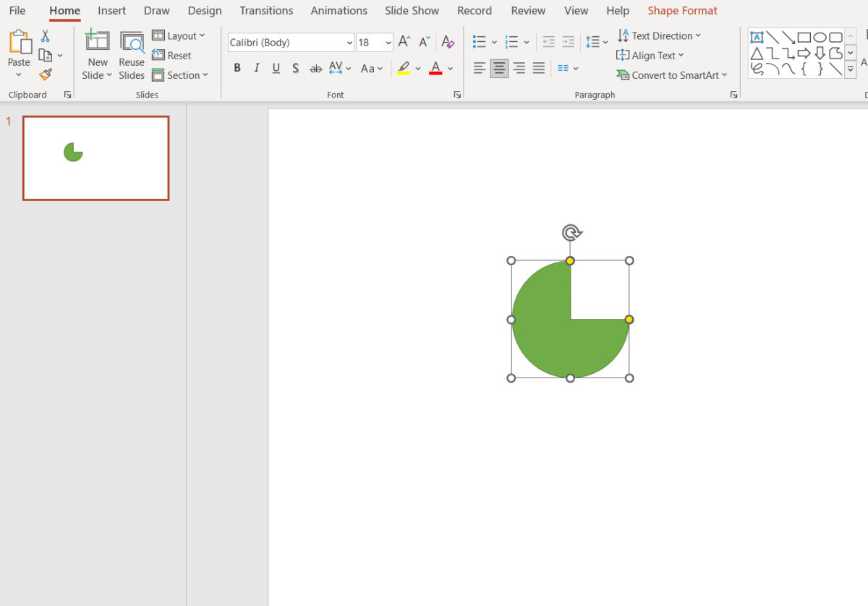
Task: Select the Rectangle shape from shapes gallery
Action: [x=806, y=35]
